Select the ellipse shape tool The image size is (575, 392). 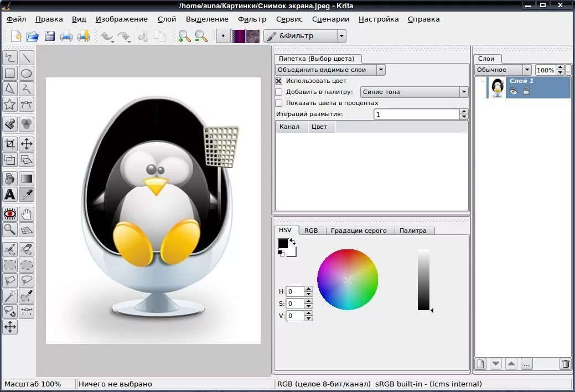27,74
